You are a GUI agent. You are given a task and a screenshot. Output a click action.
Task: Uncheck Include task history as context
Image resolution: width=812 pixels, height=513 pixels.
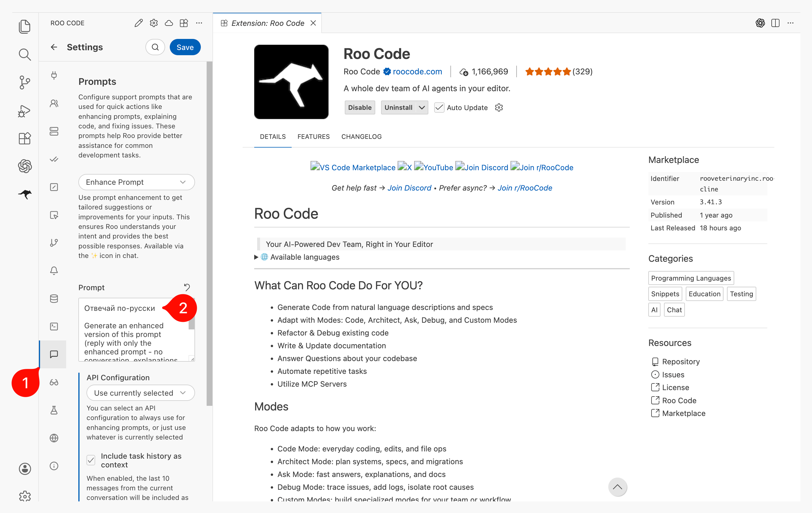coord(91,460)
